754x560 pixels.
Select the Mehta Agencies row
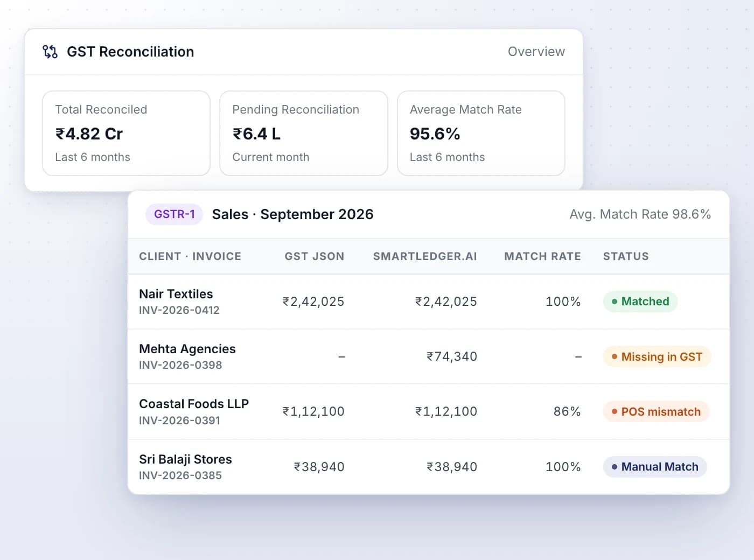(429, 356)
